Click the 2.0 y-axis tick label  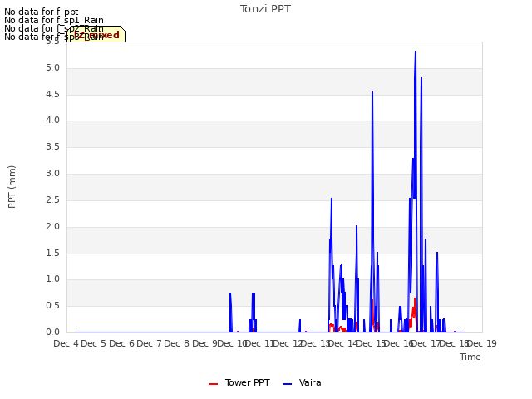coord(52,226)
